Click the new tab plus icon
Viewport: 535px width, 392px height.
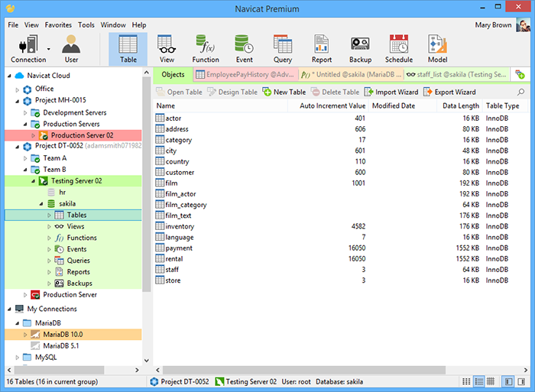click(x=520, y=74)
